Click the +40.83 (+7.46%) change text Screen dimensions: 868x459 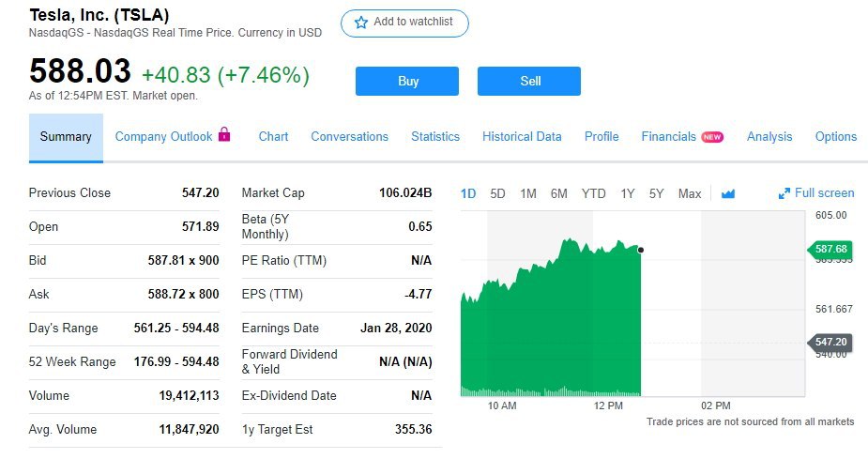coord(225,75)
